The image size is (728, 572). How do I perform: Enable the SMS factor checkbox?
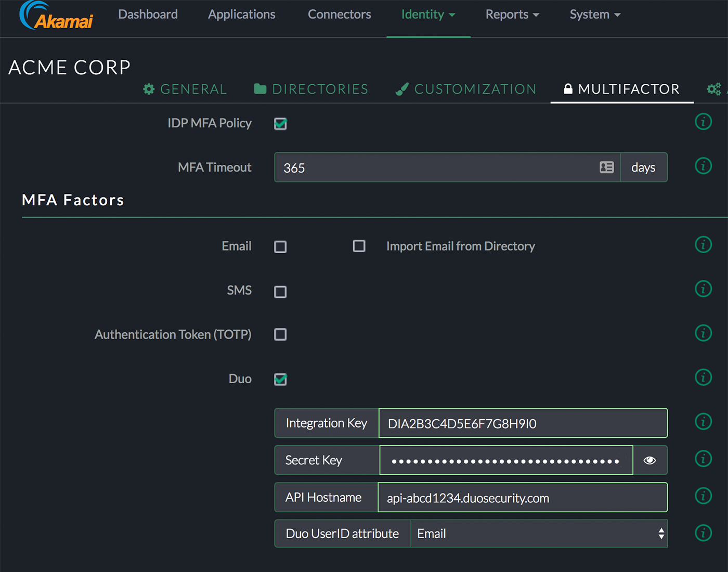click(x=280, y=292)
